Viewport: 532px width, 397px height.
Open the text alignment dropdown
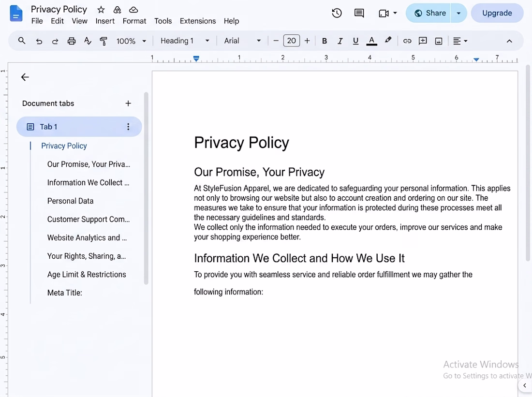point(460,41)
